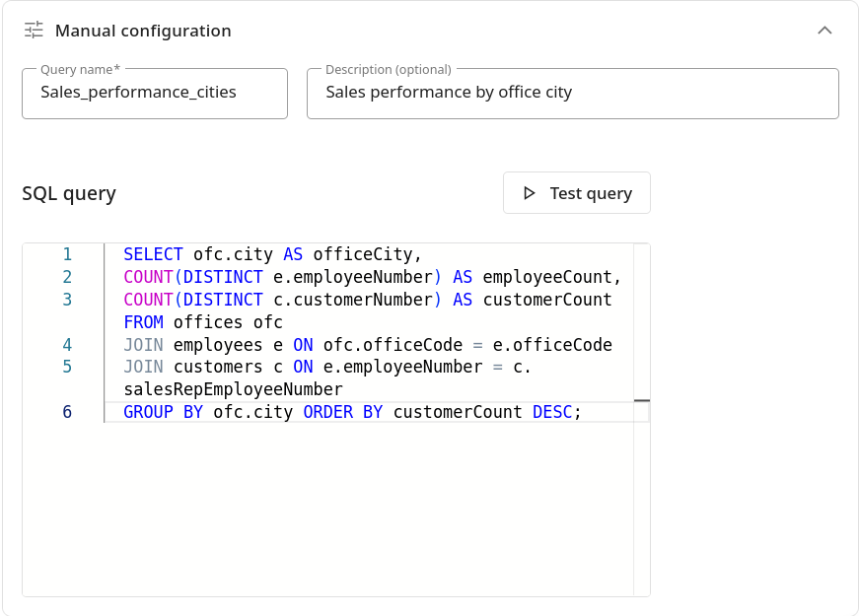The width and height of the screenshot is (859, 616).
Task: Click the salesRepEmployeeNumber wrapped text
Action: point(233,389)
